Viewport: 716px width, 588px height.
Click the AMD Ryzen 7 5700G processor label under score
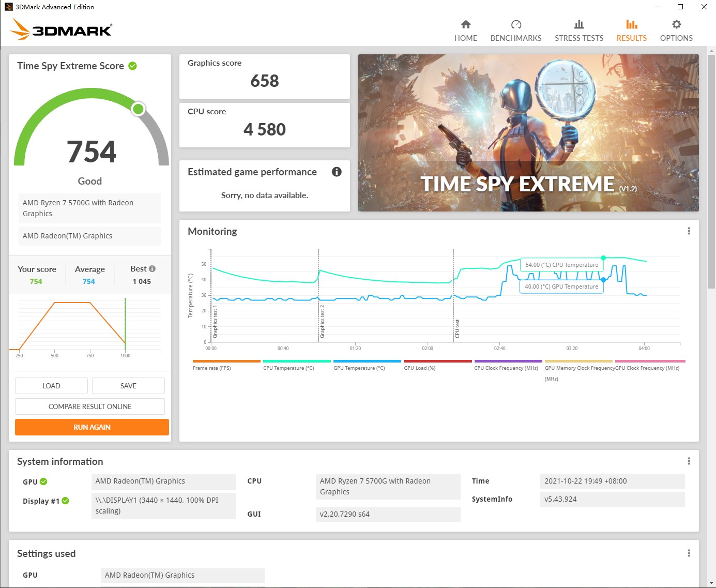point(90,208)
